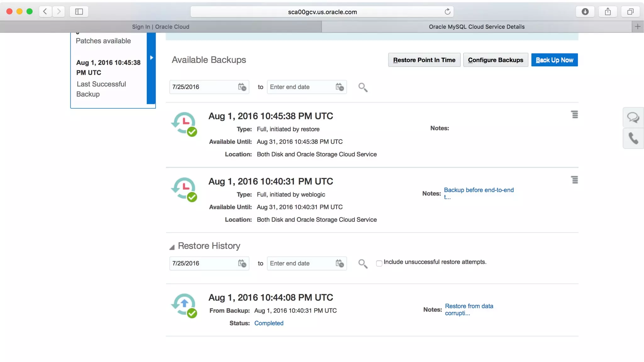The width and height of the screenshot is (644, 362).
Task: Expand the blue sidebar arrow panel
Action: tap(151, 58)
